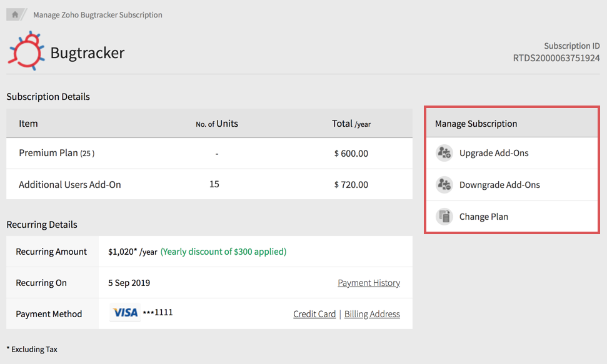
Task: Click the $ 600.00 total cell
Action: click(x=351, y=154)
